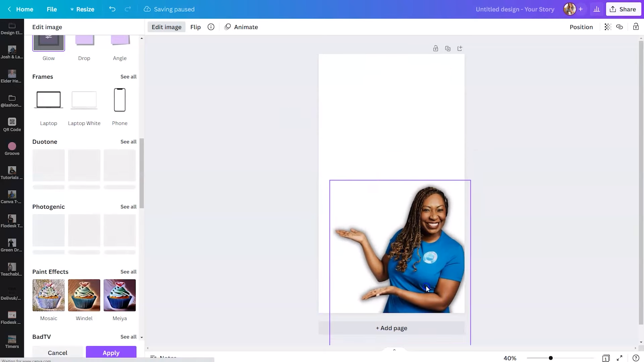
Task: Click the redo arrow
Action: [128, 9]
